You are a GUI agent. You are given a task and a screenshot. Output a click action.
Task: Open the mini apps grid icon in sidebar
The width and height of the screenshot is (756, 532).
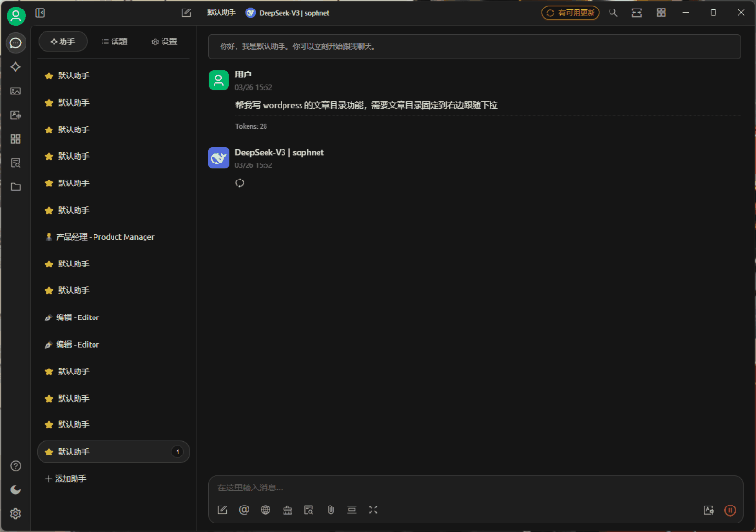(x=15, y=139)
